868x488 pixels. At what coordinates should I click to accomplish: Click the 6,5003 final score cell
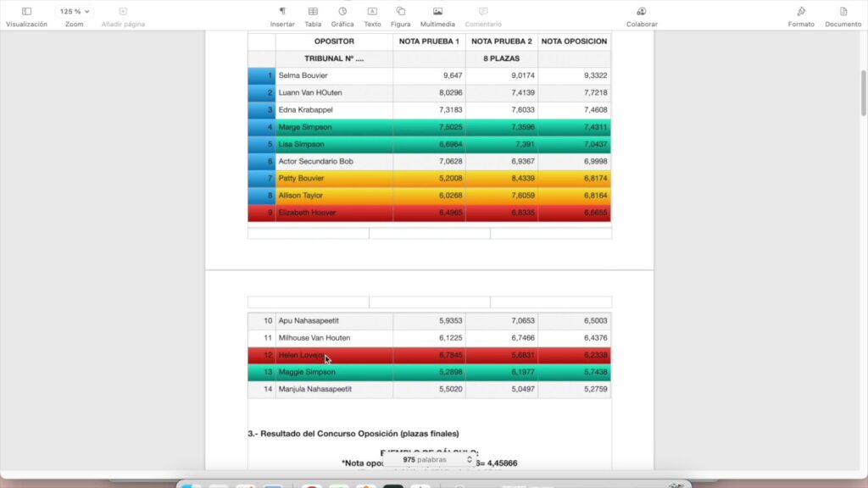click(x=574, y=321)
